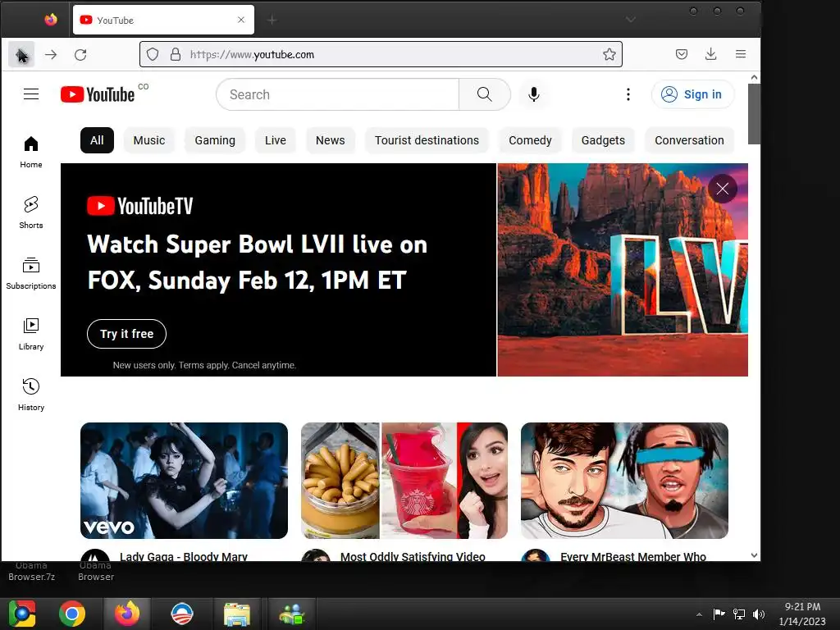This screenshot has width=840, height=630.
Task: Select the Gaming filter chip
Action: pyautogui.click(x=215, y=140)
